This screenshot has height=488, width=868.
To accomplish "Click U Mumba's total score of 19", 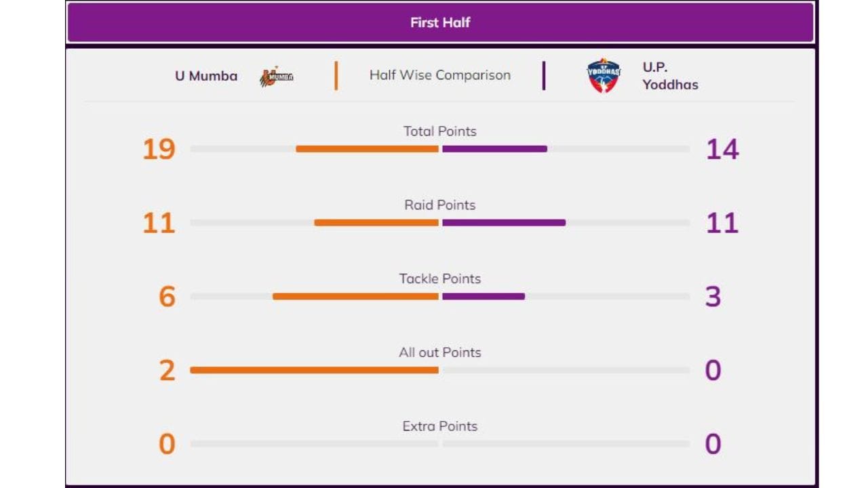I will [159, 149].
